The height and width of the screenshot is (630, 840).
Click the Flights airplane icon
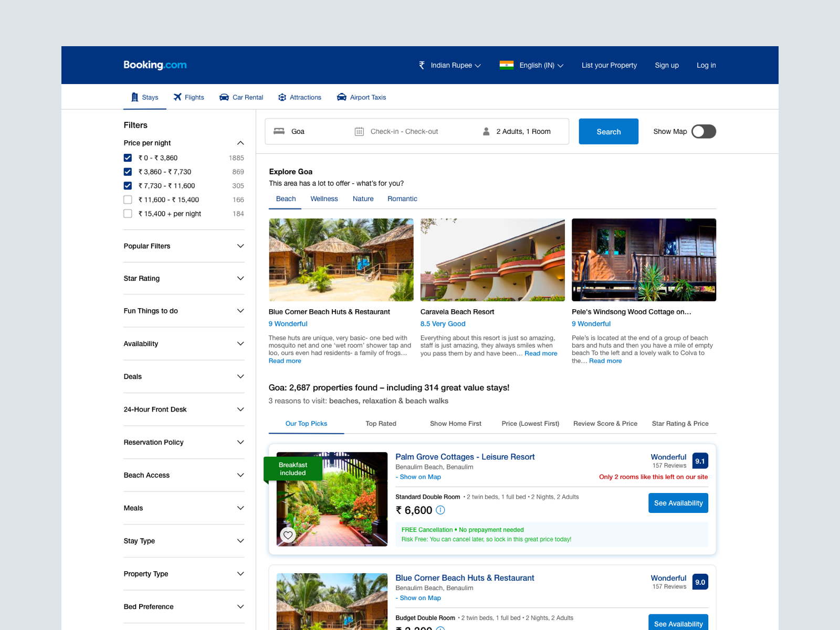[177, 97]
